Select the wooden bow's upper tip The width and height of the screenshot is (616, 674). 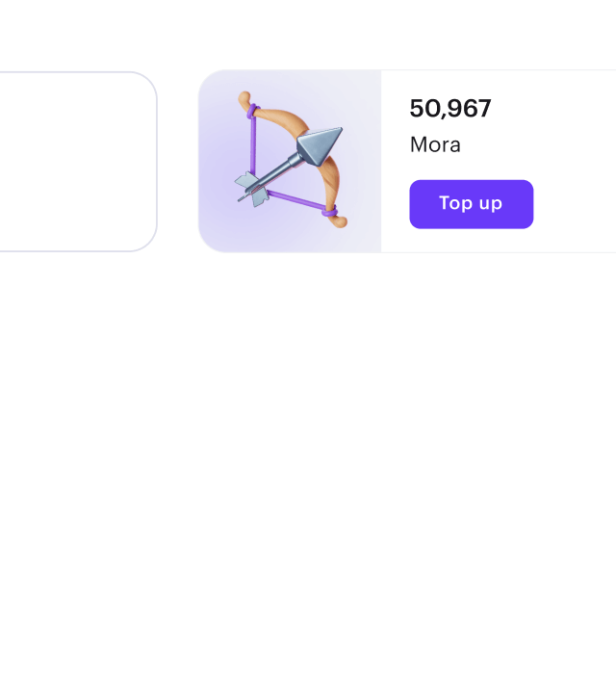(244, 99)
